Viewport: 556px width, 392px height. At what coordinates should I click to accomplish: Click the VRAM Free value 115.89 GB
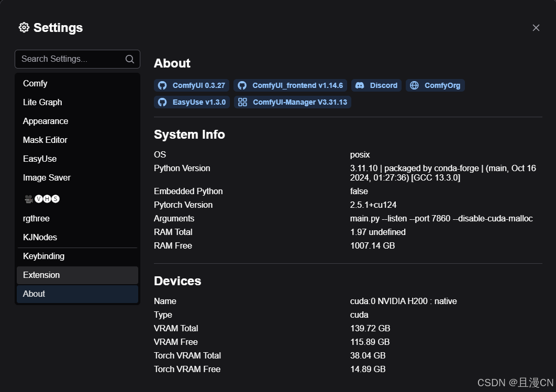tap(370, 342)
